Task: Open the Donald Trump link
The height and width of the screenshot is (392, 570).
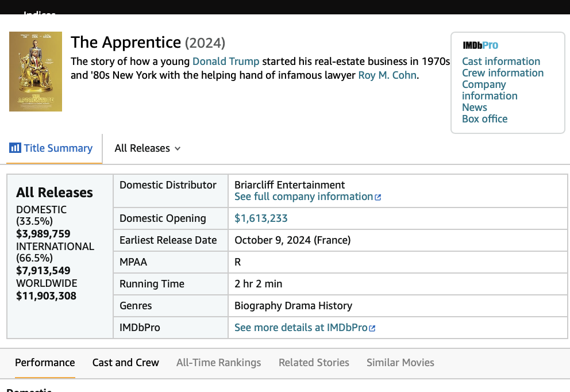Action: [226, 62]
